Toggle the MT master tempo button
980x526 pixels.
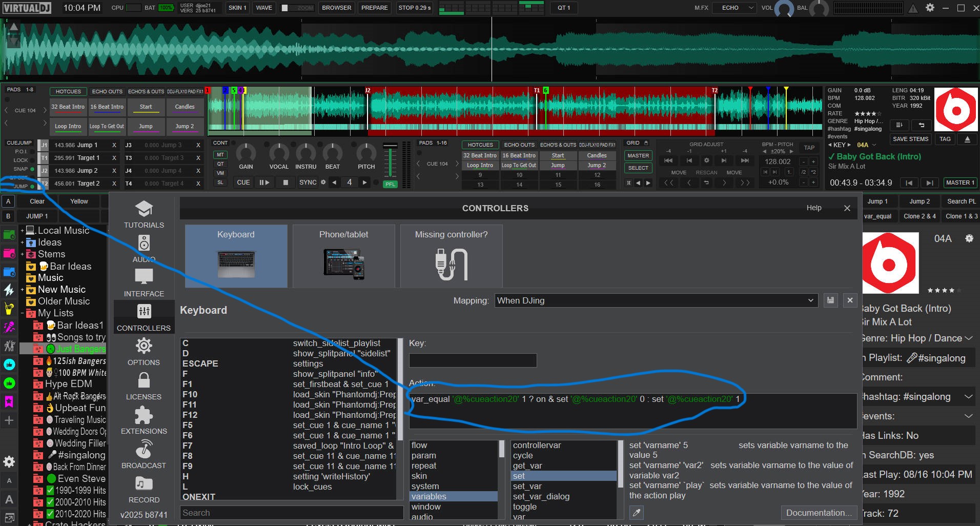click(x=220, y=154)
